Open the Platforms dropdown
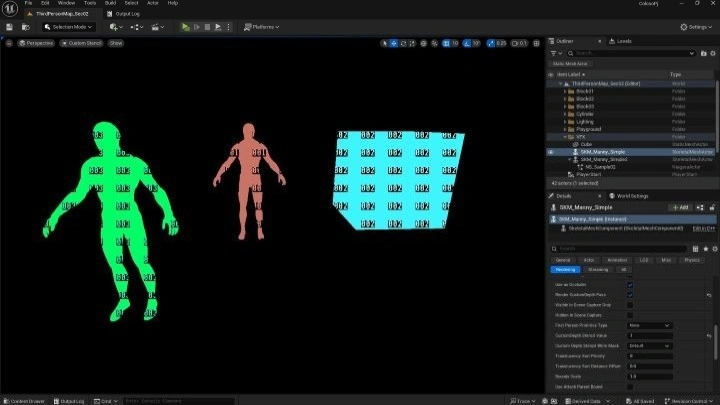Viewport: 720px width, 405px height. coord(261,27)
